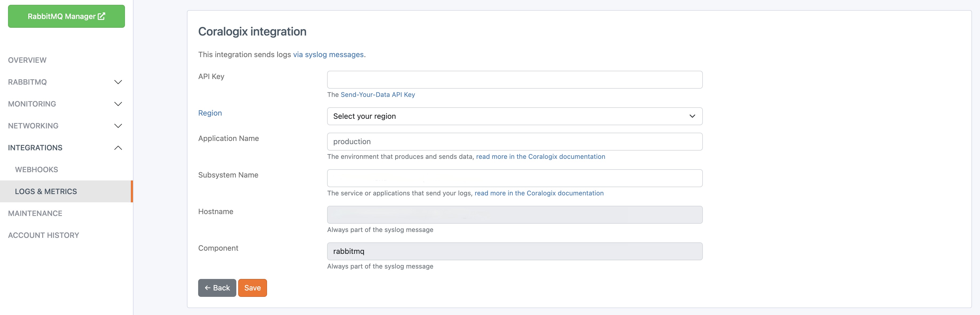Click the chevron next to Networking
Viewport: 980px width, 315px height.
coord(118,126)
